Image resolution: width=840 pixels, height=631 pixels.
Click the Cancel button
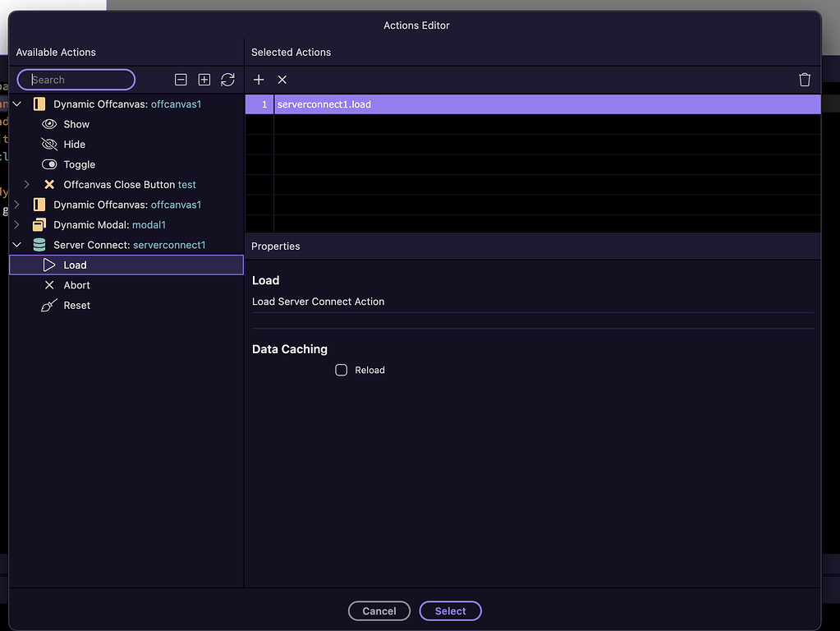click(x=379, y=610)
